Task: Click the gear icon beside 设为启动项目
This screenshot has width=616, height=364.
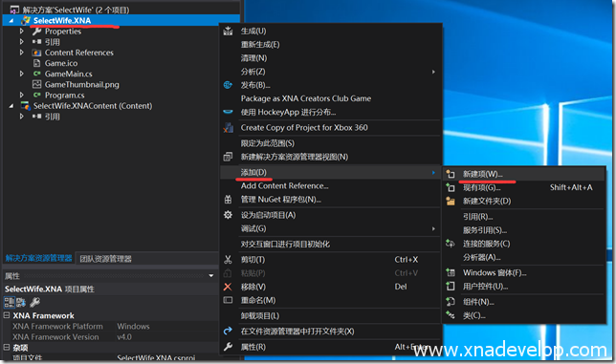Action: (x=228, y=215)
